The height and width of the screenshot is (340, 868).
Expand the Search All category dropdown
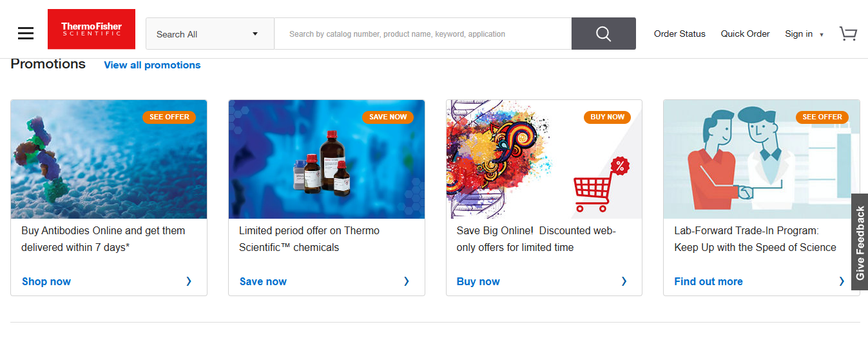[x=210, y=34]
